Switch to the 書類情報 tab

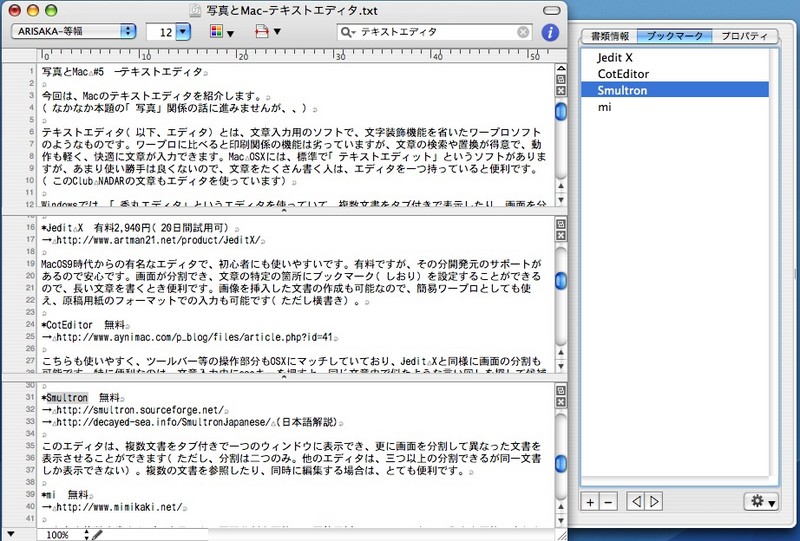pos(610,36)
